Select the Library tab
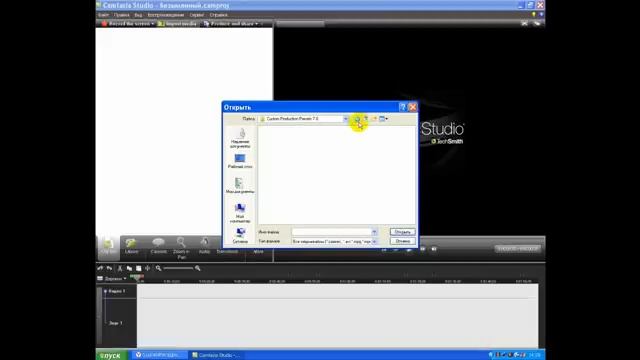The image size is (640, 360). (131, 247)
